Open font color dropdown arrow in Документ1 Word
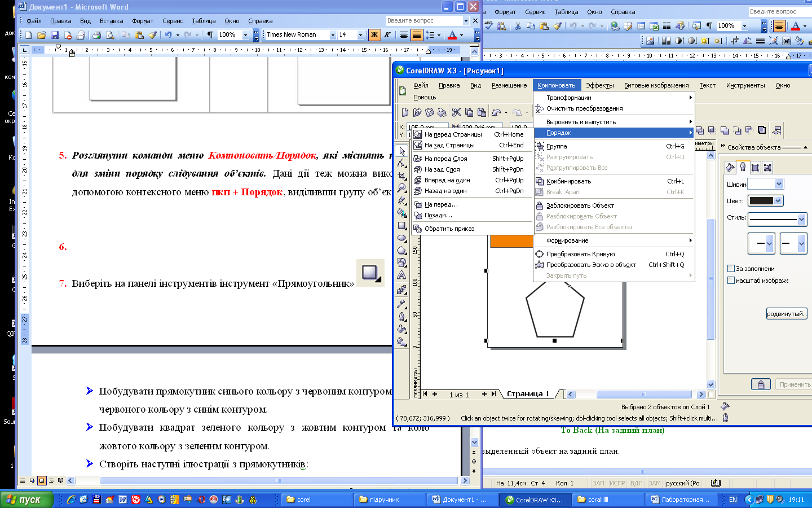This screenshot has width=812, height=508. coord(461,35)
